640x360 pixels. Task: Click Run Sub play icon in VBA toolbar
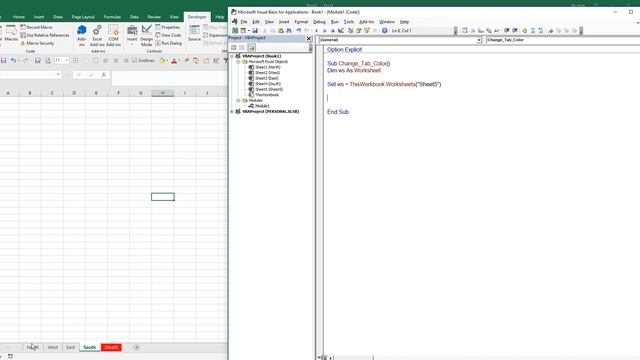pos(316,31)
